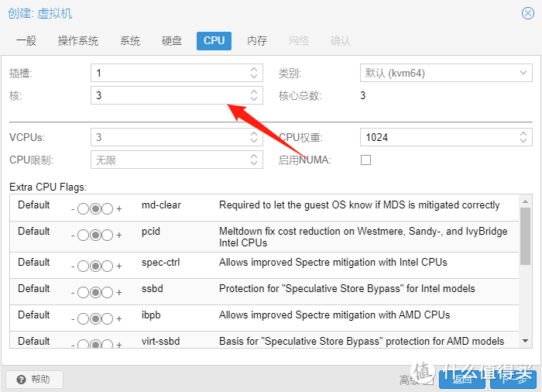Click the 'Extra CPU Flags:' label
Viewport: 542px width, 392px height.
pos(48,187)
